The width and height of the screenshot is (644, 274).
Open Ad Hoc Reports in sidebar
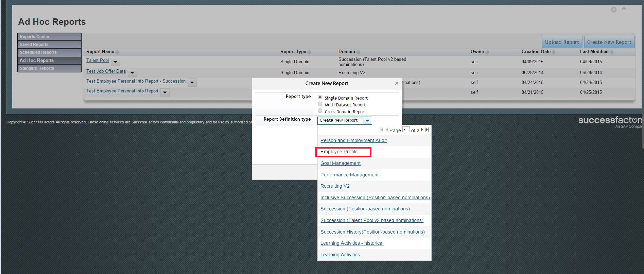49,60
